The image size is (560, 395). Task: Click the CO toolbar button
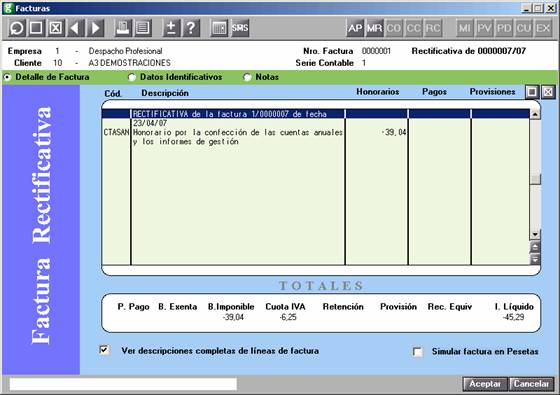(394, 28)
